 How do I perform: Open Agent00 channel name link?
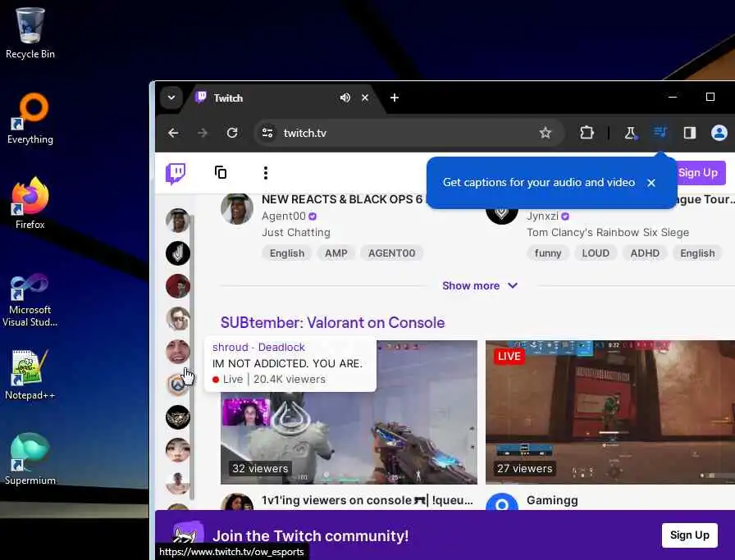click(x=284, y=216)
